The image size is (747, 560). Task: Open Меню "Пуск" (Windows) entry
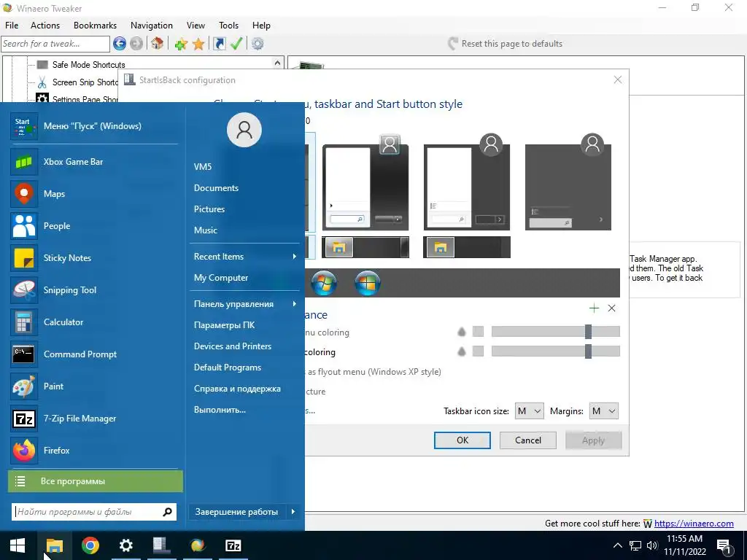[x=94, y=126]
